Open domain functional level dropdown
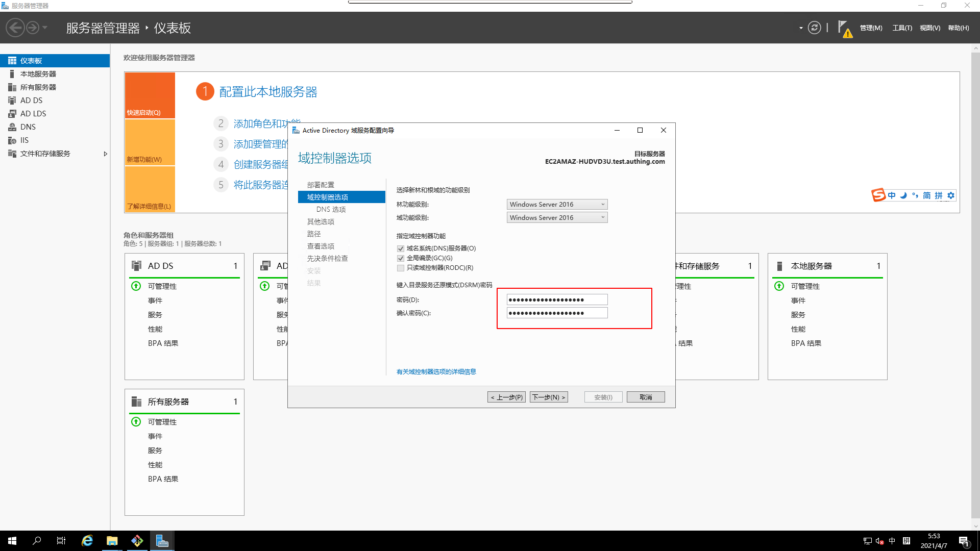Viewport: 980px width, 551px height. pyautogui.click(x=557, y=217)
